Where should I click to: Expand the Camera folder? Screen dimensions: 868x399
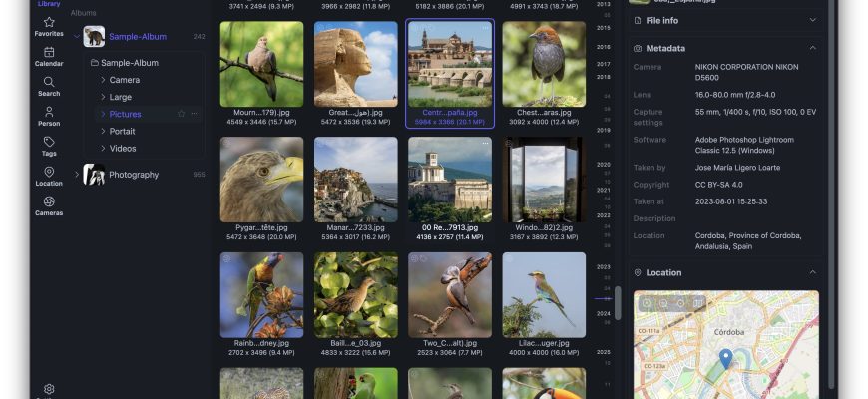tap(103, 80)
